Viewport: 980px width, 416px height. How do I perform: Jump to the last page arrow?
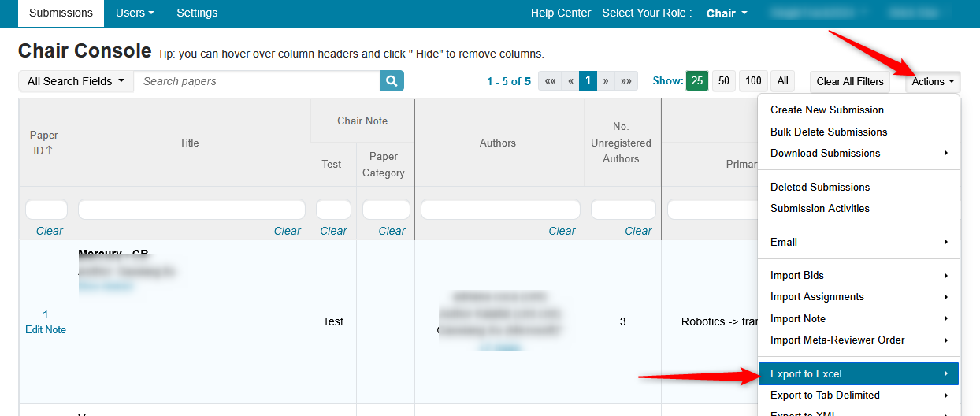tap(626, 81)
